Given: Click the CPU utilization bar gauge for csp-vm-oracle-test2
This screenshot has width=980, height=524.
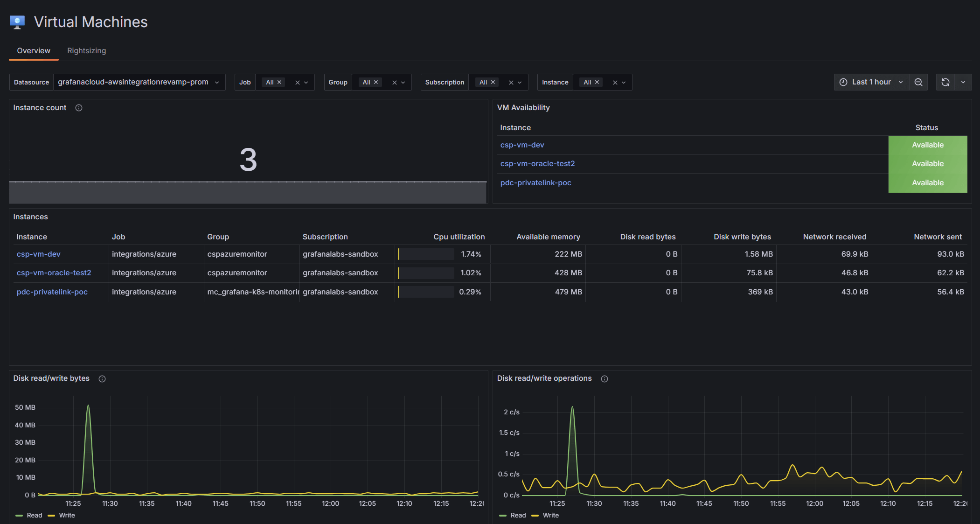Looking at the screenshot, I should pos(426,272).
